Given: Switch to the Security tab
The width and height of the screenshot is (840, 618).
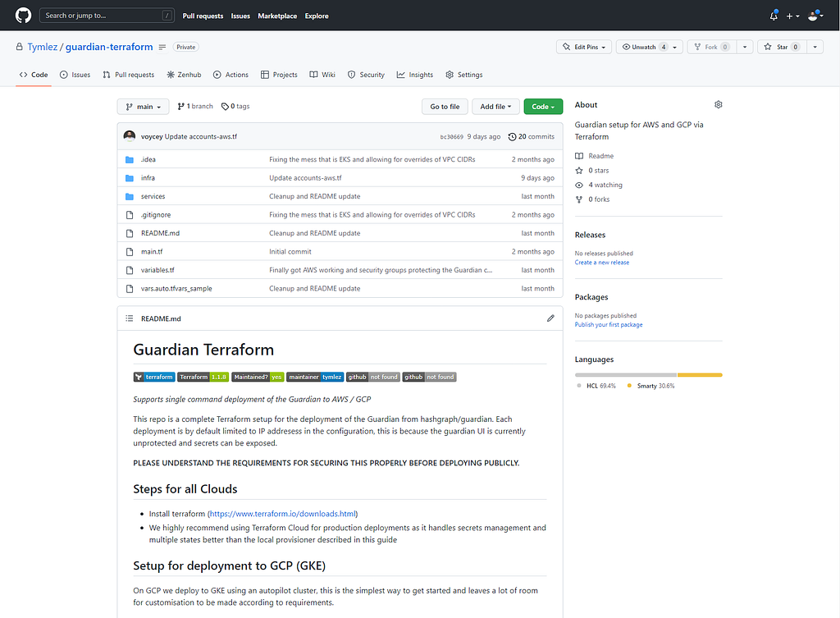Looking at the screenshot, I should coord(367,75).
